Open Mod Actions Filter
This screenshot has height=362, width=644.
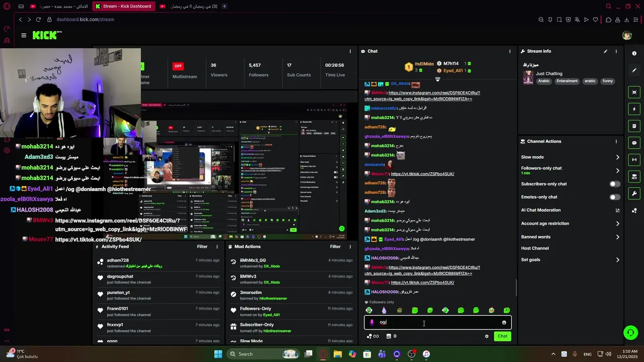pos(335,247)
